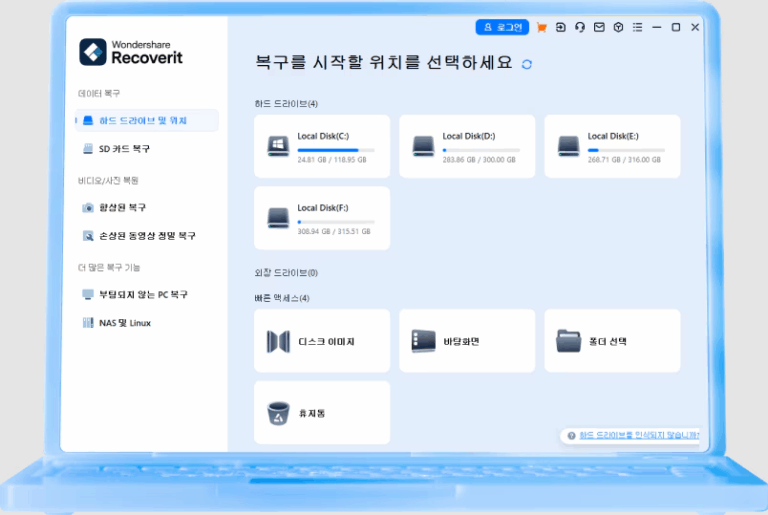Refresh locations with the circular arrow icon
Viewport: 768px width, 515px height.
tap(527, 64)
